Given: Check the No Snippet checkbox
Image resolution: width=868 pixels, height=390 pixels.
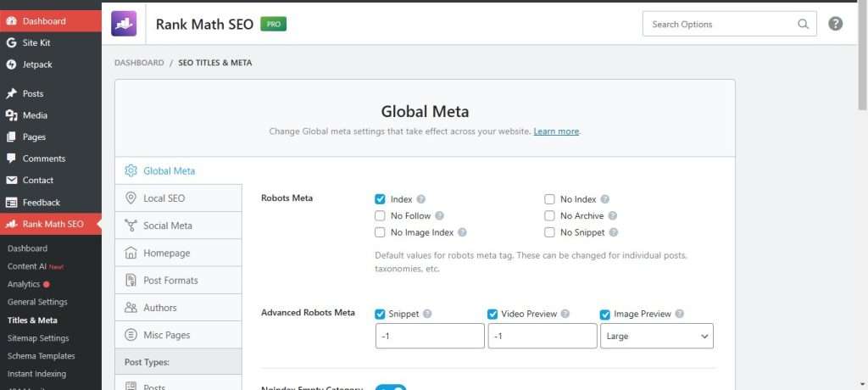Looking at the screenshot, I should [x=549, y=232].
